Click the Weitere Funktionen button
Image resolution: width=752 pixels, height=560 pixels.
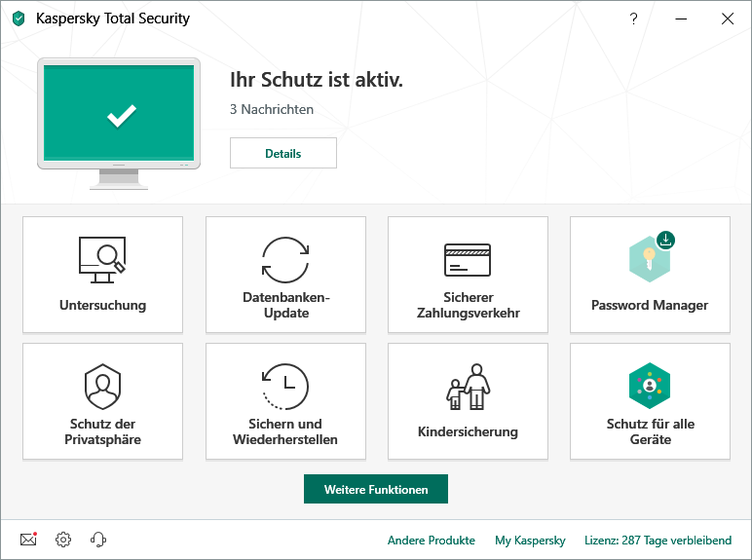376,489
